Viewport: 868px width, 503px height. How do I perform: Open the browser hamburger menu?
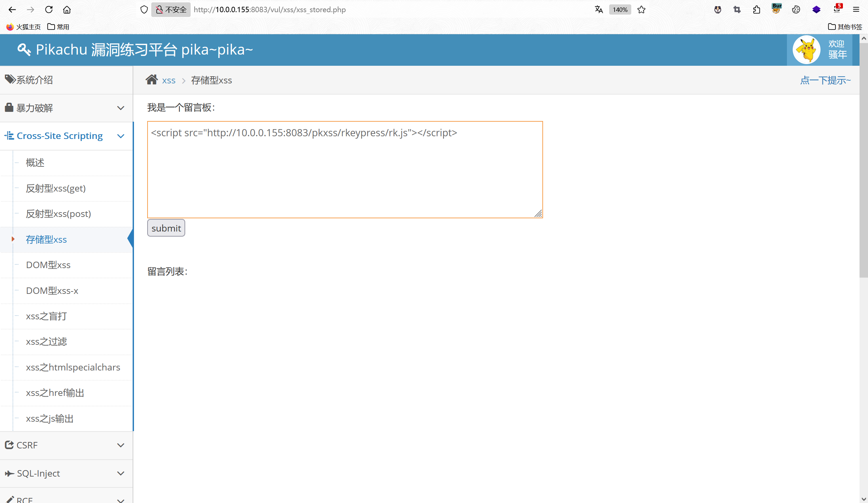click(x=856, y=9)
